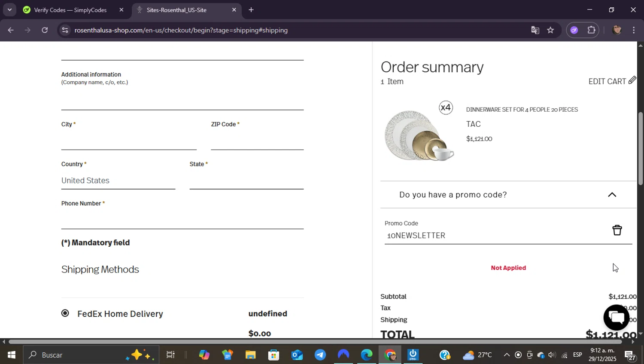The height and width of the screenshot is (364, 644).
Task: Click the horizontal page scrollbar
Action: click(316, 342)
